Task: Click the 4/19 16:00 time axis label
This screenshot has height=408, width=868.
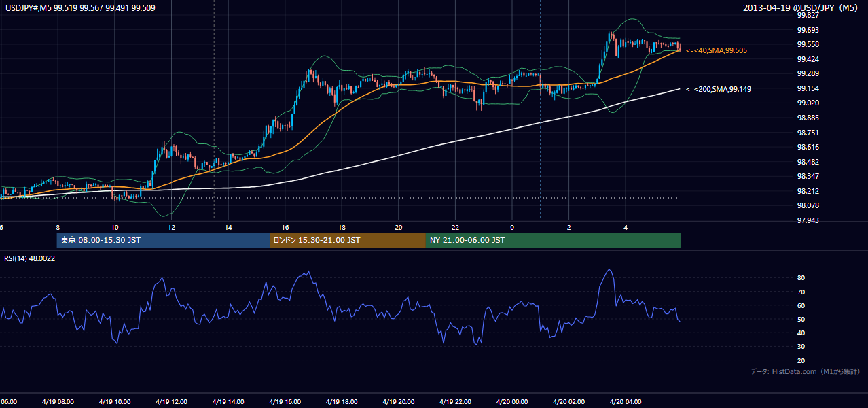Action: (285, 402)
